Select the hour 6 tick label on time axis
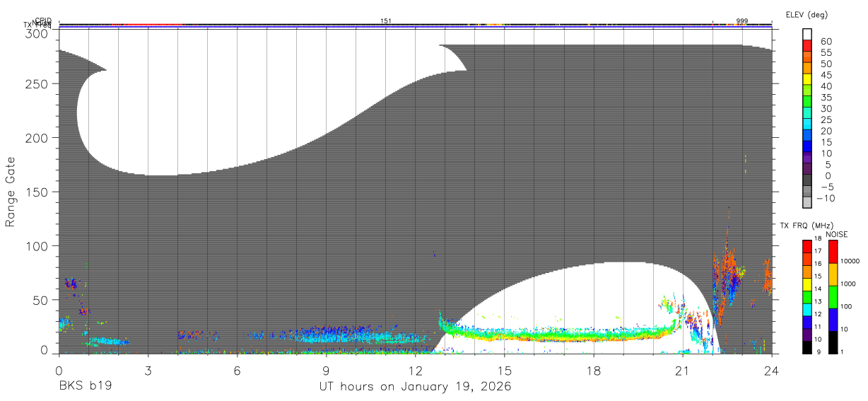 click(237, 370)
